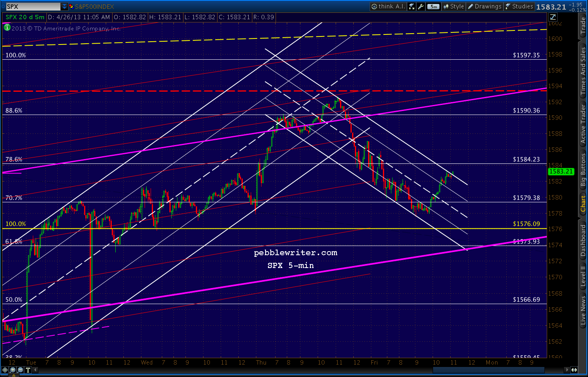Click the $1579.38 Fibonacci level label
This screenshot has height=377, width=588.
pyautogui.click(x=526, y=198)
